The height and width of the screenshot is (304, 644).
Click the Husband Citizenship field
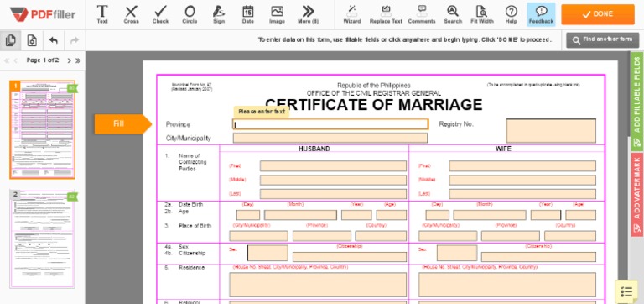[x=350, y=257]
